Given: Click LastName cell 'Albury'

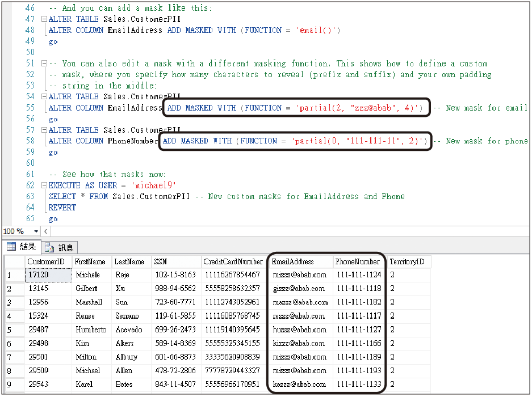Looking at the screenshot, I should click(x=131, y=357).
